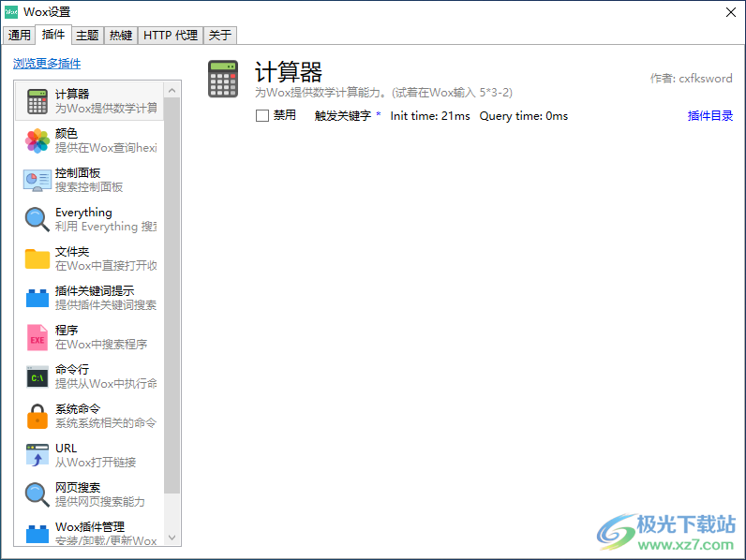The image size is (746, 560).
Task: Click the URL browser arrow icon
Action: coord(37,455)
